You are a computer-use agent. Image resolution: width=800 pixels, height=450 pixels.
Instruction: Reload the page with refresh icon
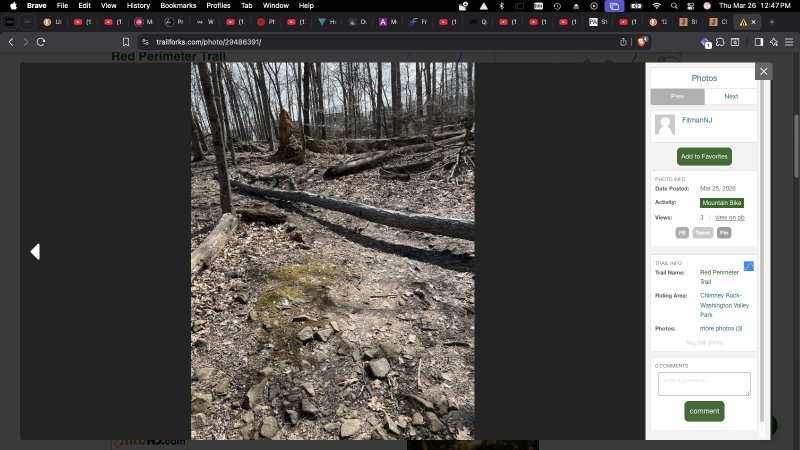coord(41,41)
